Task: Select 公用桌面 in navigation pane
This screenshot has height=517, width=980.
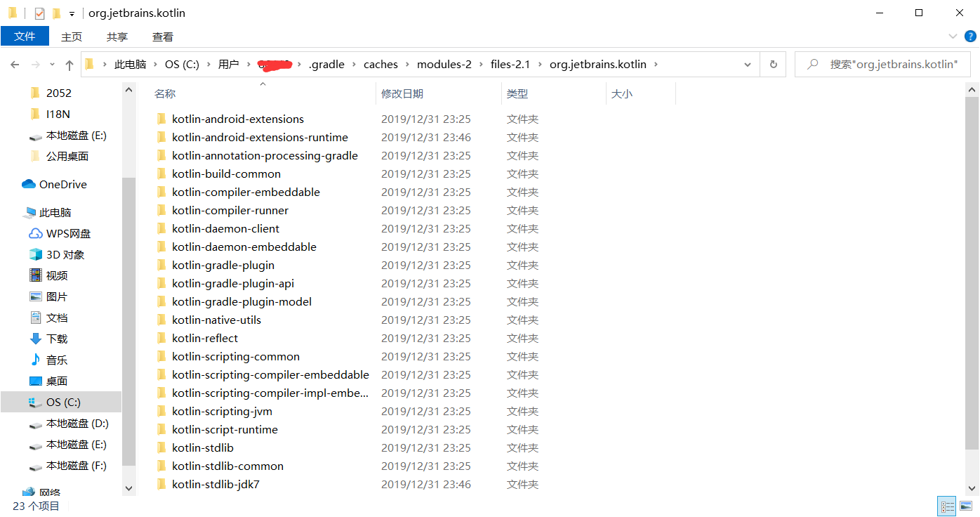Action: tap(67, 156)
